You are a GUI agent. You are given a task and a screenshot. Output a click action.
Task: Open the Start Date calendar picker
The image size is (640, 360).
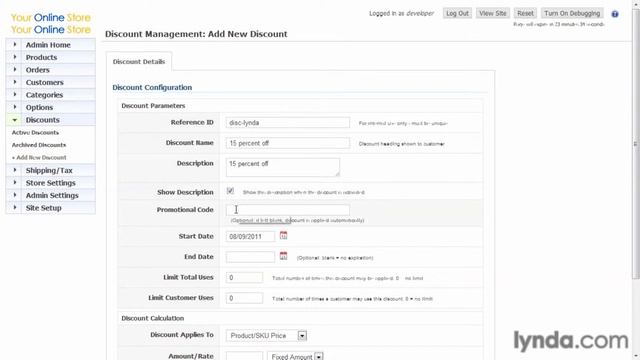(x=283, y=236)
